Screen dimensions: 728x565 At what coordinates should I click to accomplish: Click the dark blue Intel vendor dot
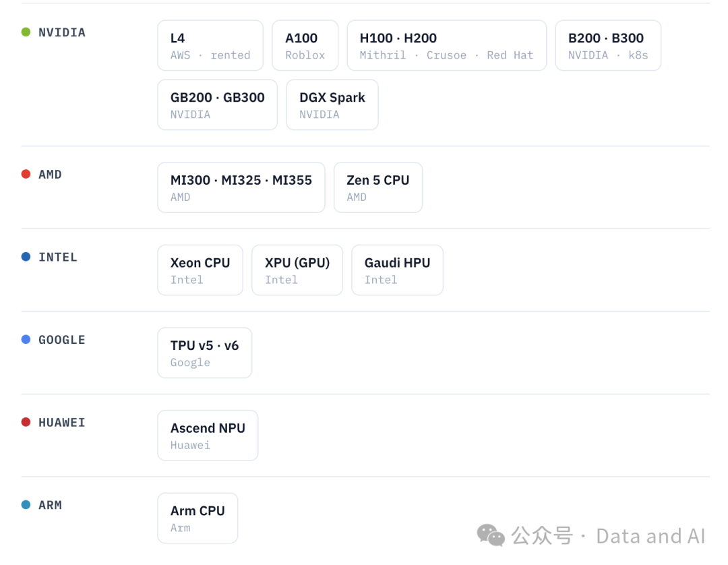(x=26, y=257)
